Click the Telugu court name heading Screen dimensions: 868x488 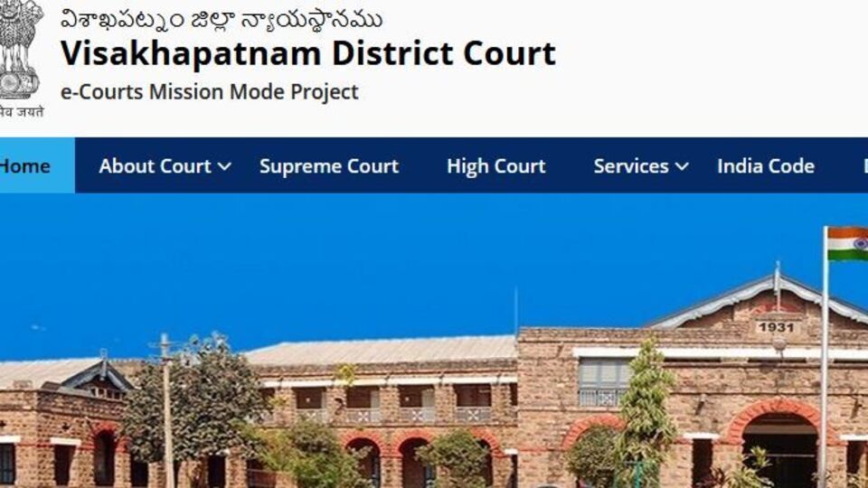(x=221, y=19)
